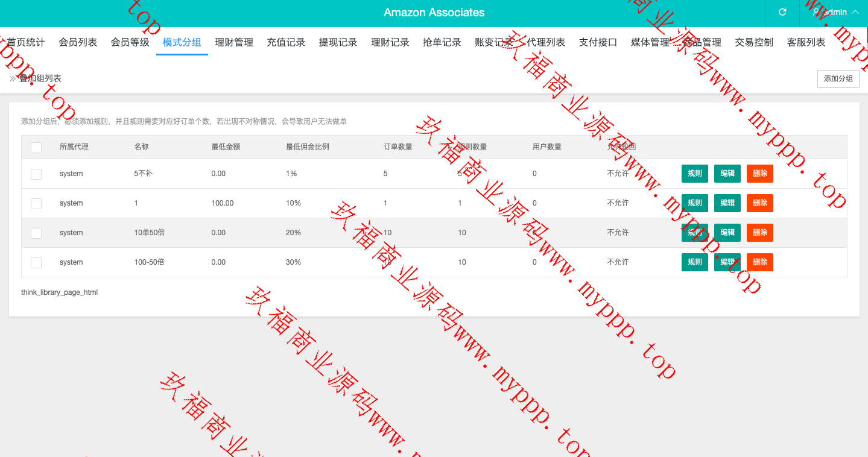
Task: Click the 添加分组 button
Action: 838,79
